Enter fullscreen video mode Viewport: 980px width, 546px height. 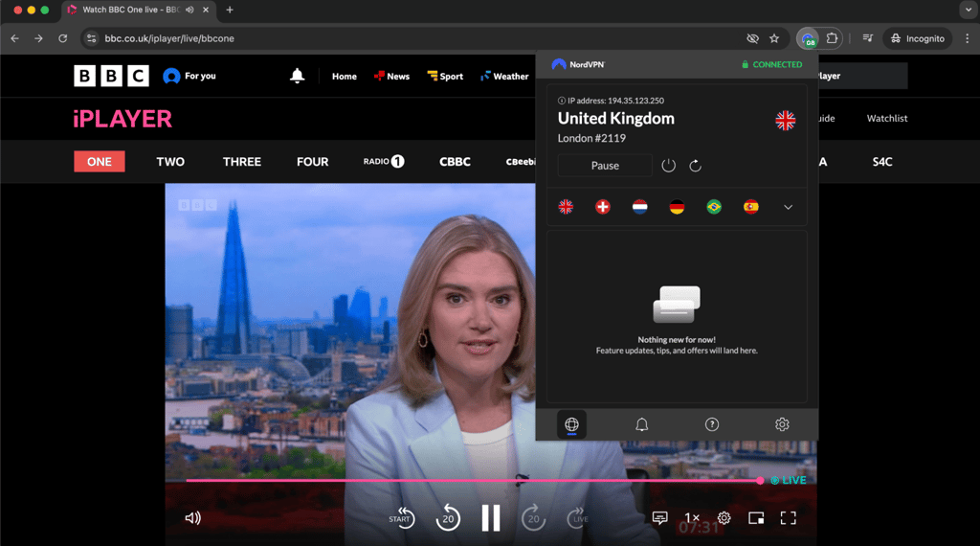[789, 518]
